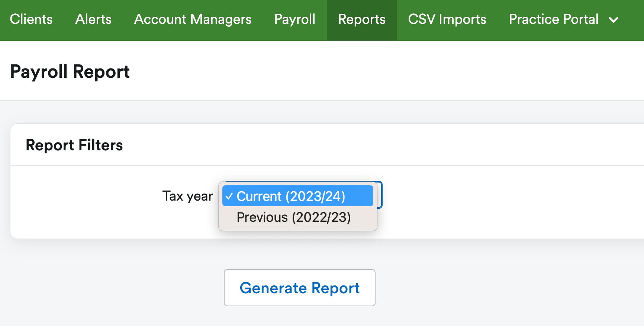644x326 pixels.
Task: Click the Report Filters section title
Action: [74, 145]
